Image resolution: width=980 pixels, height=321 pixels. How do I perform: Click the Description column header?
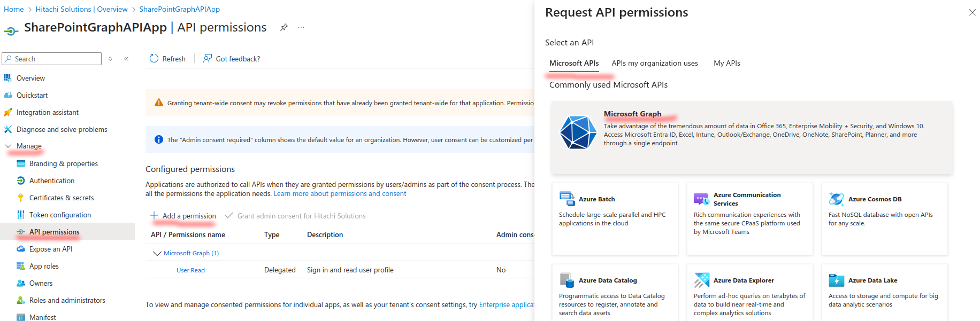coord(325,234)
